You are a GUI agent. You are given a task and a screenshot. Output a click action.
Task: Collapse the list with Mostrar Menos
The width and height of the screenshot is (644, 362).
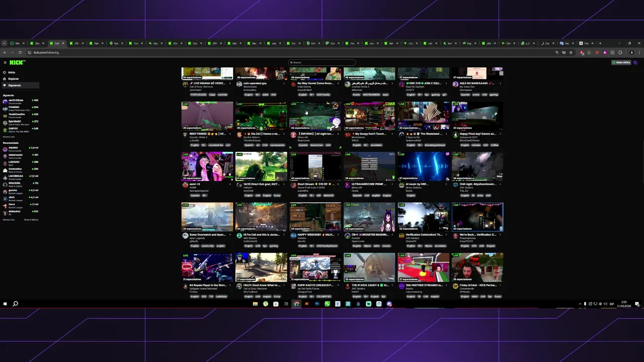[x=31, y=220]
